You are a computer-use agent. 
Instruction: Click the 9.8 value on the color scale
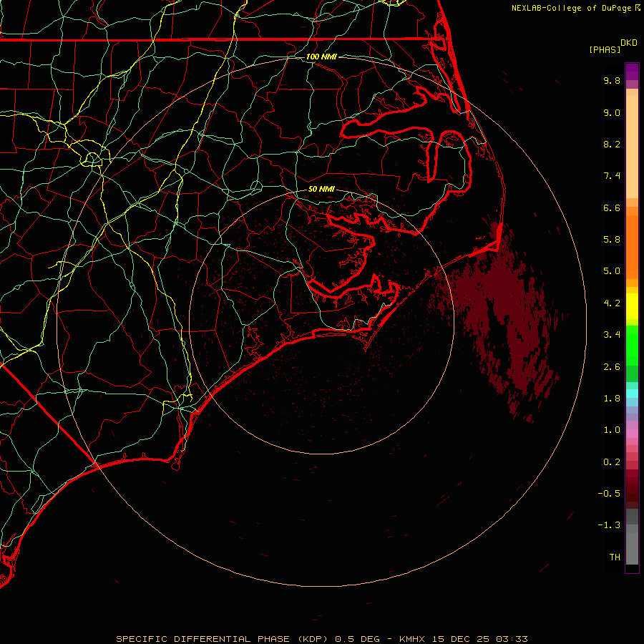612,80
